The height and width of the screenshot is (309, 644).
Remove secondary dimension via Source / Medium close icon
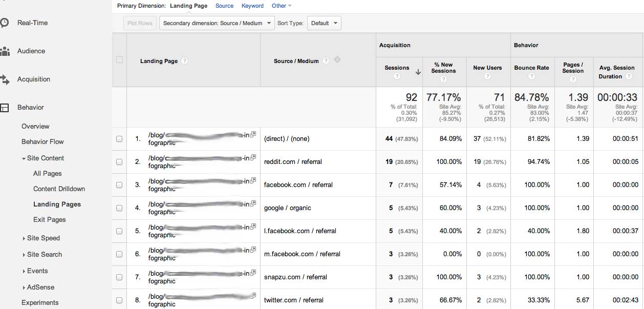337,60
